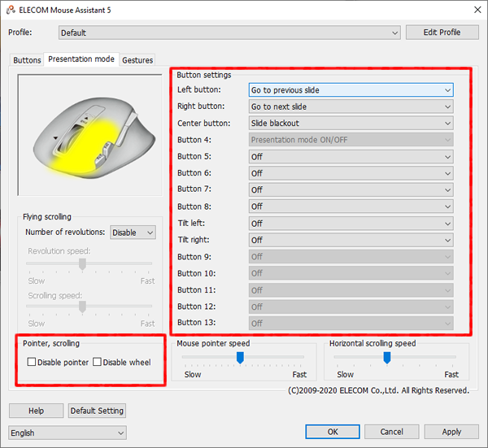Open the Button 7 function dropdown
The image size is (488, 448).
(x=351, y=189)
